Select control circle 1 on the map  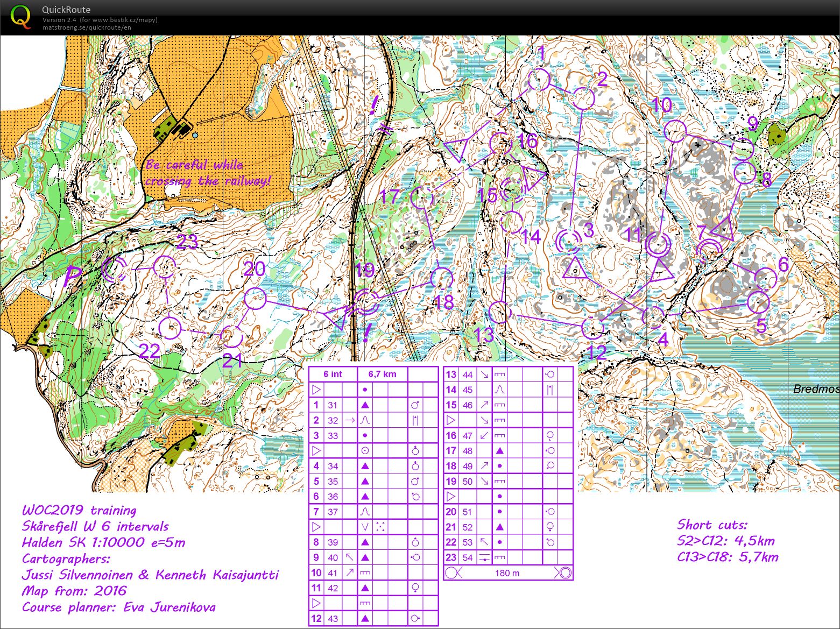point(539,80)
